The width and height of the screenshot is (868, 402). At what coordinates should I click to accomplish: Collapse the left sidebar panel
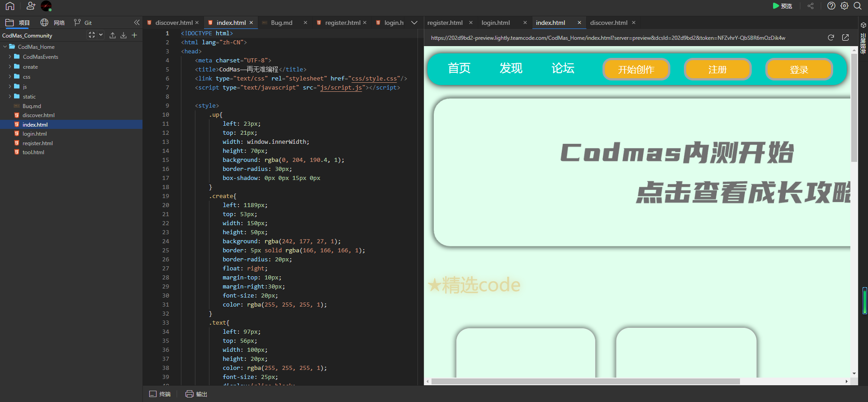(137, 23)
